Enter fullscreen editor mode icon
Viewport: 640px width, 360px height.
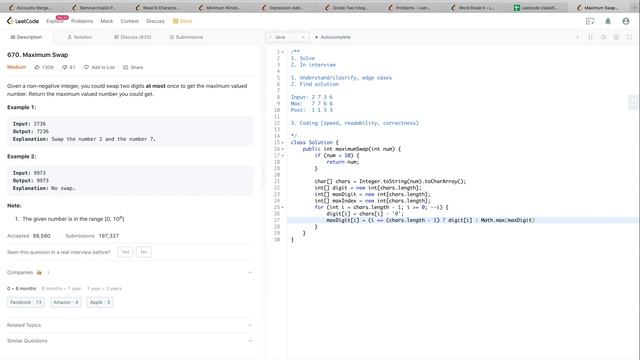coord(629,37)
